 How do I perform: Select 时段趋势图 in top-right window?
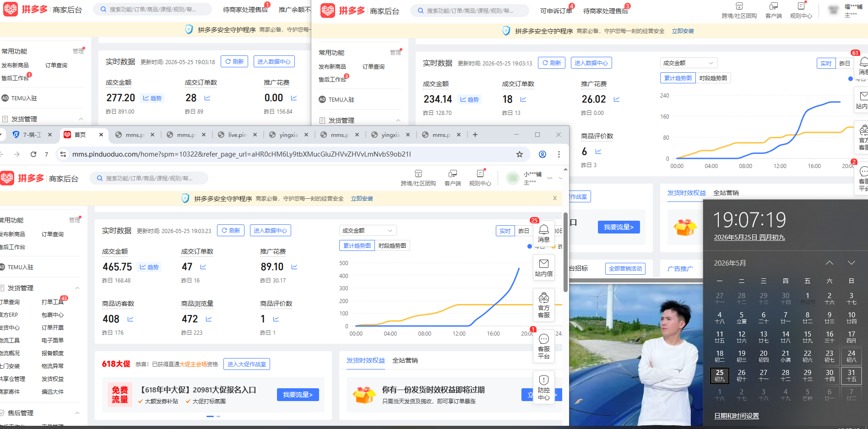[x=713, y=78]
